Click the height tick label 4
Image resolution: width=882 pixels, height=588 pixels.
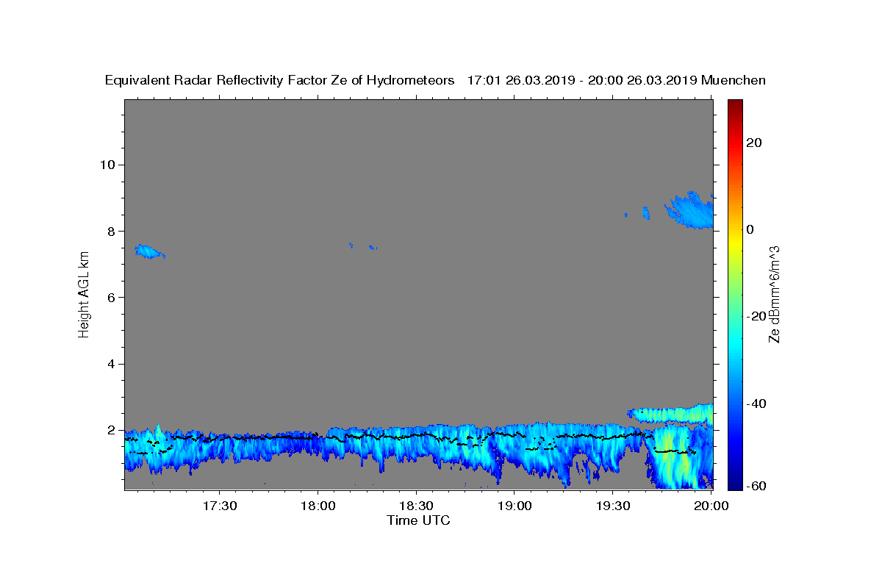(110, 364)
